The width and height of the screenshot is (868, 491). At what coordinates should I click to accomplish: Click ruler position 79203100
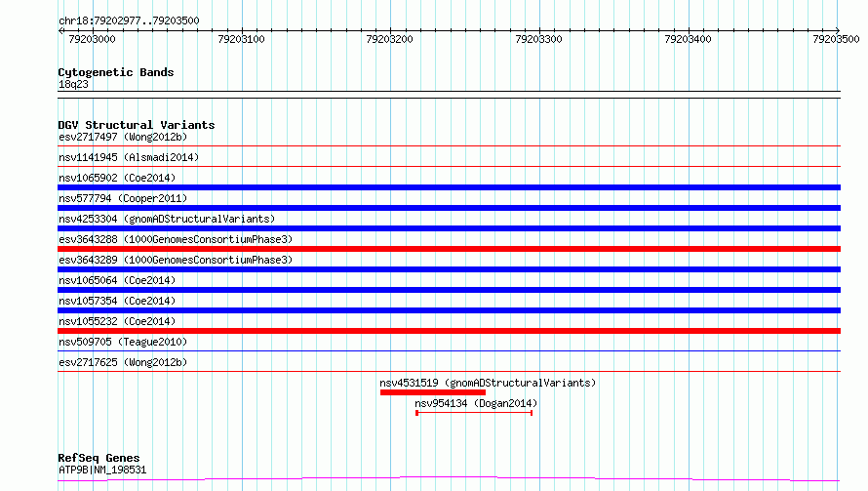coord(241,39)
